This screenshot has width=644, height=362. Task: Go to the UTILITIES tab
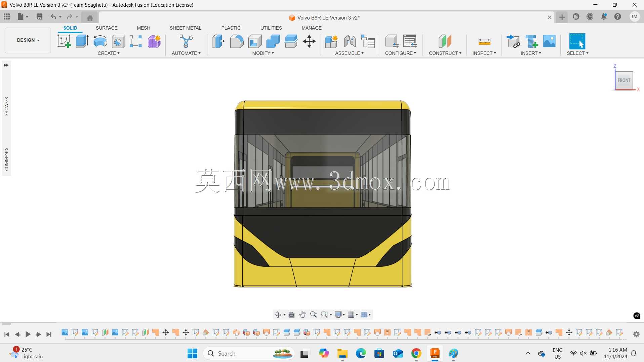[x=271, y=28]
